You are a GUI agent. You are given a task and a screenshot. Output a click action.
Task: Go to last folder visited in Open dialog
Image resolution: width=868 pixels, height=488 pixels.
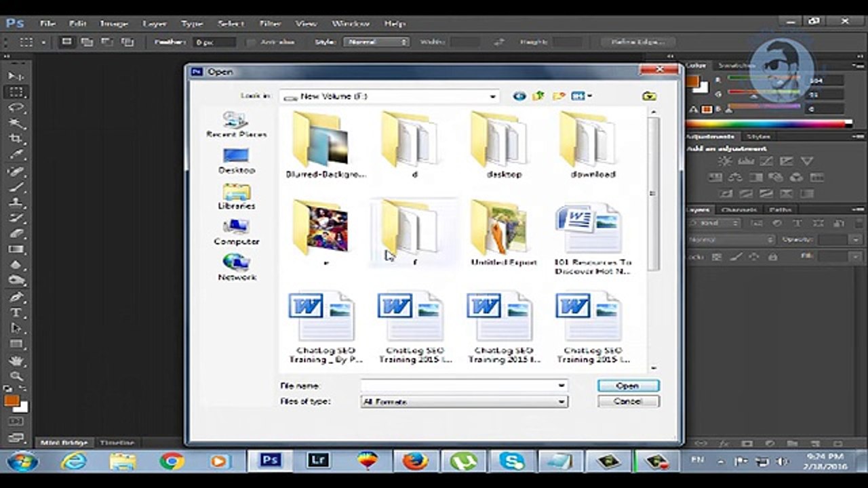pyautogui.click(x=519, y=96)
